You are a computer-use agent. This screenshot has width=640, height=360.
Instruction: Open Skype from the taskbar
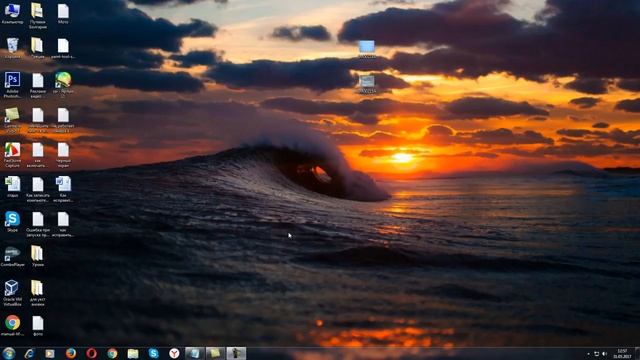tap(153, 353)
